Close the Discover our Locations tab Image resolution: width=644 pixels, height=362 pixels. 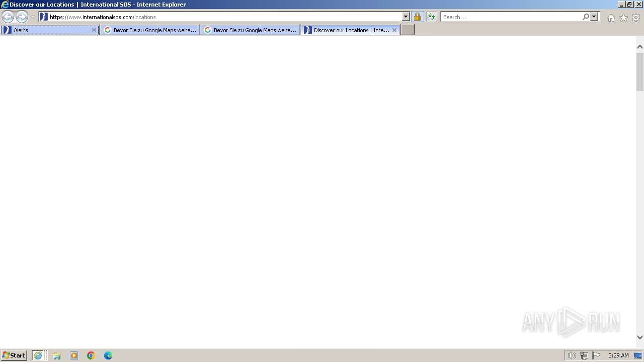394,30
